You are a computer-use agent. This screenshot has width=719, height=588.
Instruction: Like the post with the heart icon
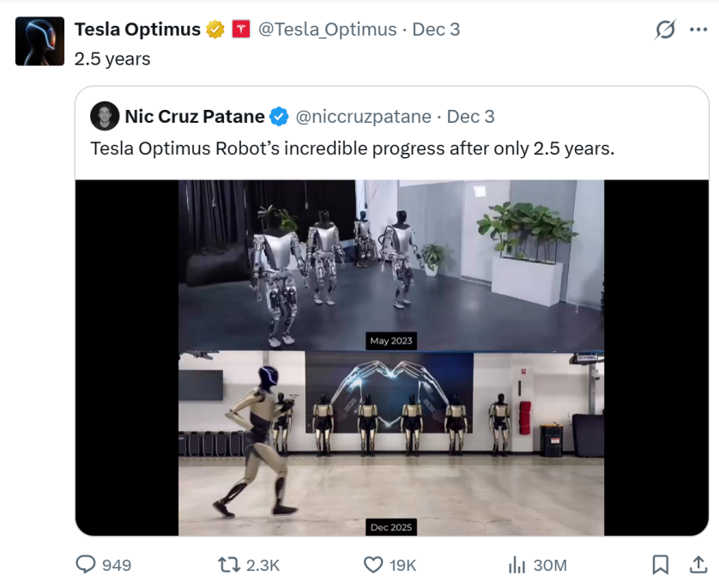[372, 565]
